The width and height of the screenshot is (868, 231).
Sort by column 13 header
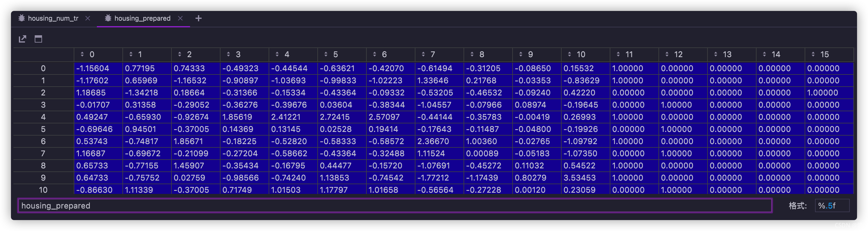click(732, 54)
